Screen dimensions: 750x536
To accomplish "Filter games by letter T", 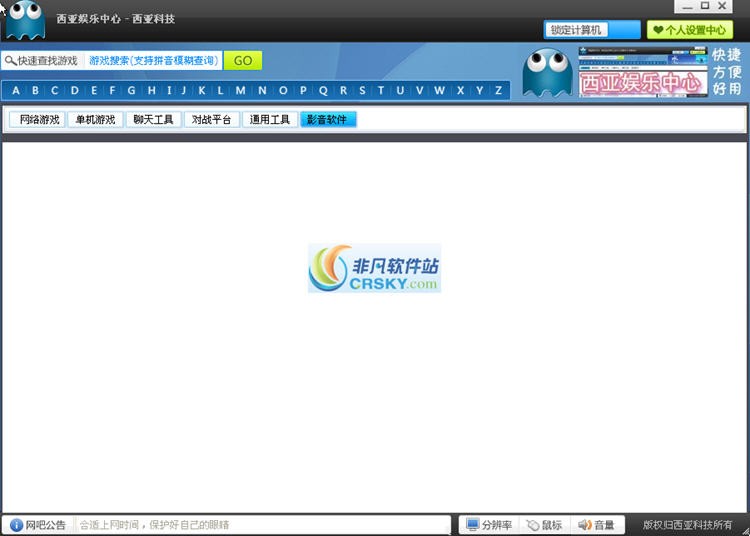I will [x=381, y=90].
